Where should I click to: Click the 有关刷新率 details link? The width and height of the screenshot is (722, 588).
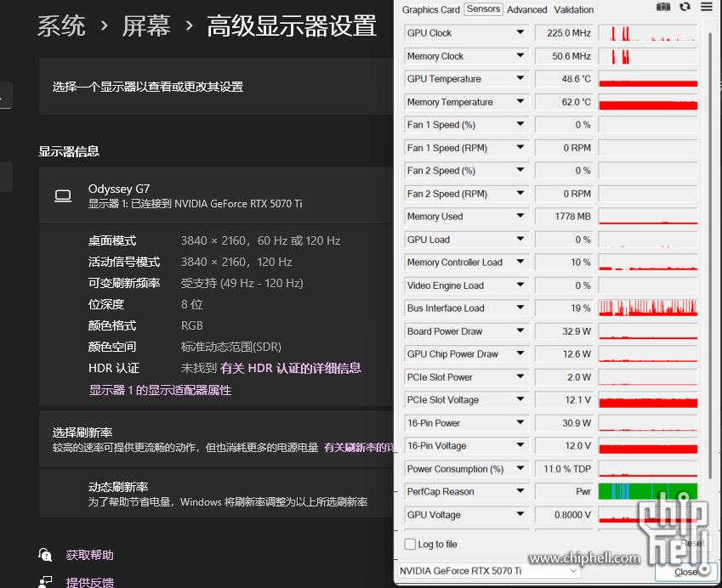tap(358, 448)
